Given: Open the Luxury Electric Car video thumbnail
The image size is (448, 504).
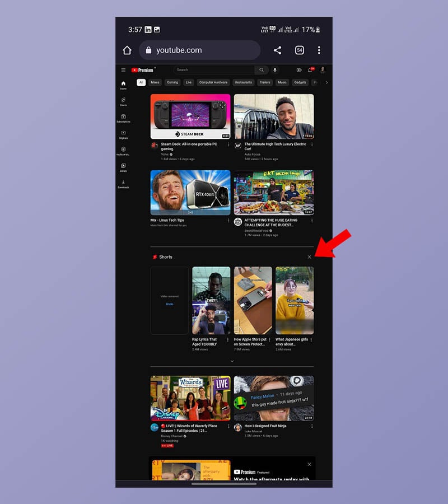Looking at the screenshot, I should tap(274, 116).
